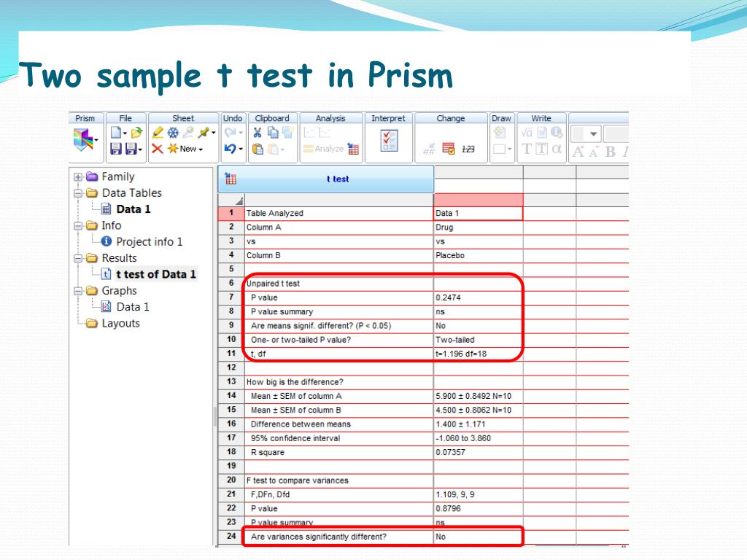Select t test of Data 1 result
This screenshot has height=560, width=747.
pos(156,274)
